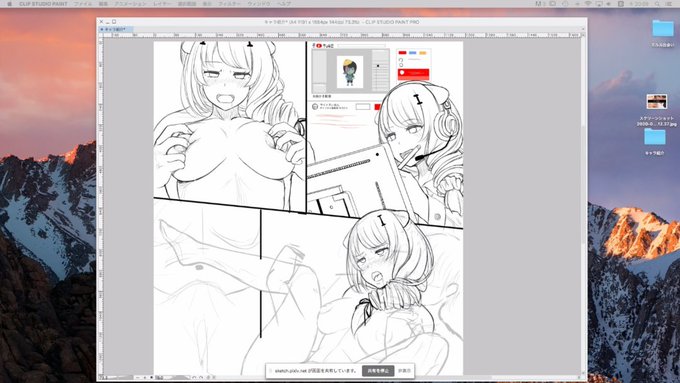Image resolution: width=680 pixels, height=383 pixels.
Task: Click the Time Machine icon in menu bar
Action: coord(565,3)
